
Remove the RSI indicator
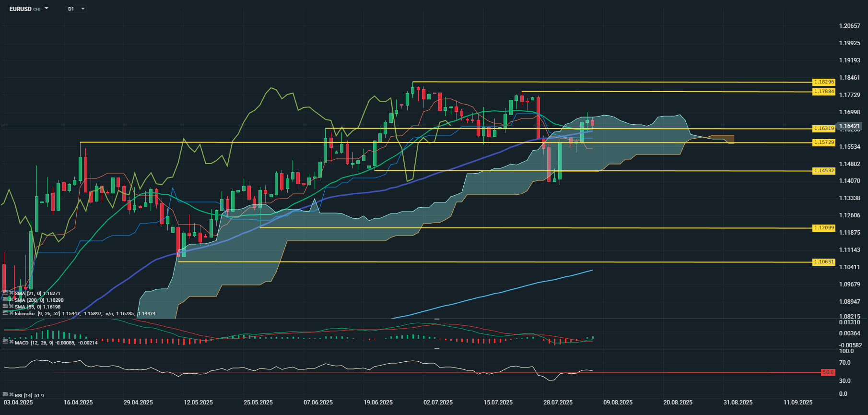pyautogui.click(x=11, y=395)
